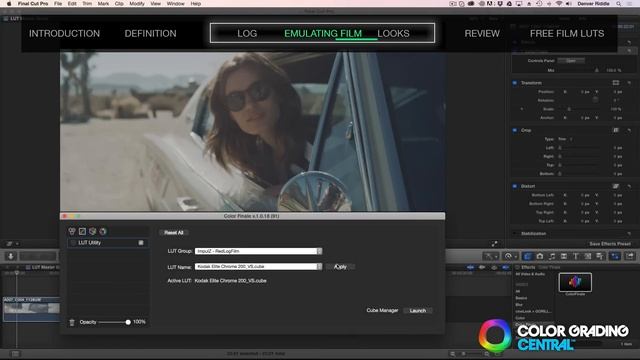Select the ColorFinale effect thumbnail
This screenshot has height=360, width=640.
(x=575, y=282)
